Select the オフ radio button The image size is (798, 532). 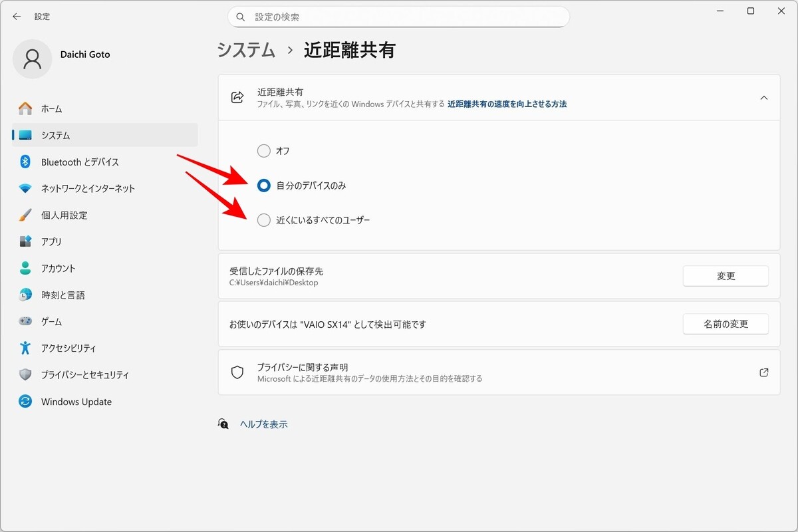[264, 151]
